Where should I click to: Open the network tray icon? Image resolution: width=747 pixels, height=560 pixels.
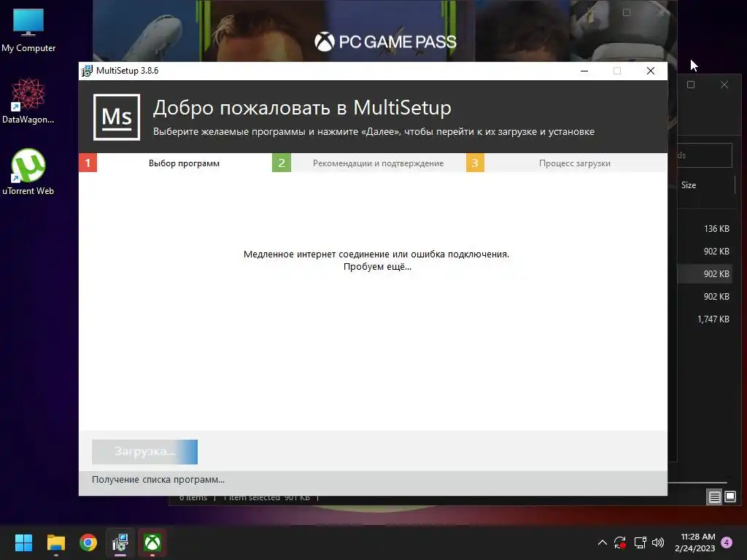point(640,542)
